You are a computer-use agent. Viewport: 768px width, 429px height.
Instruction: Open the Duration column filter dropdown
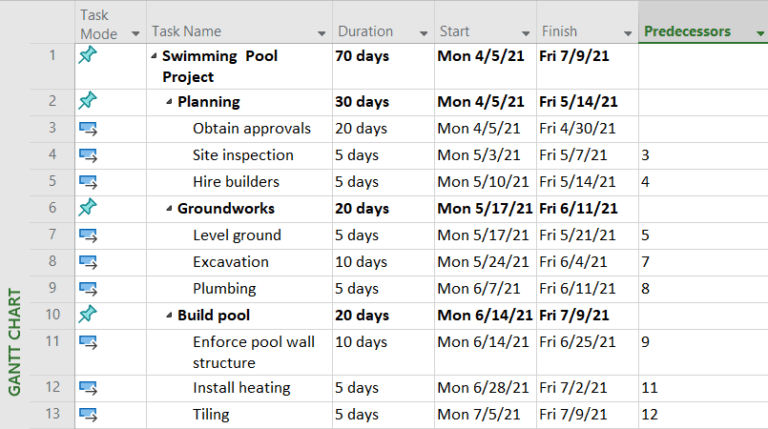tap(423, 33)
